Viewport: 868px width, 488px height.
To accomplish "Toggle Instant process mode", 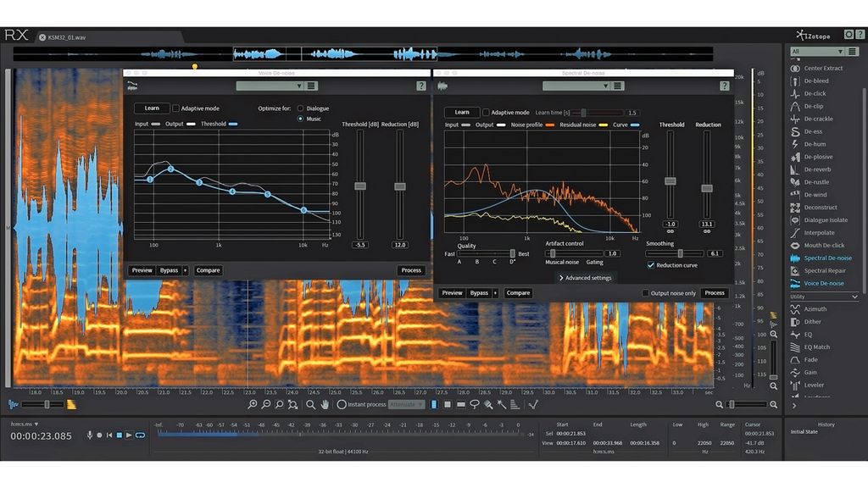I will coord(342,405).
